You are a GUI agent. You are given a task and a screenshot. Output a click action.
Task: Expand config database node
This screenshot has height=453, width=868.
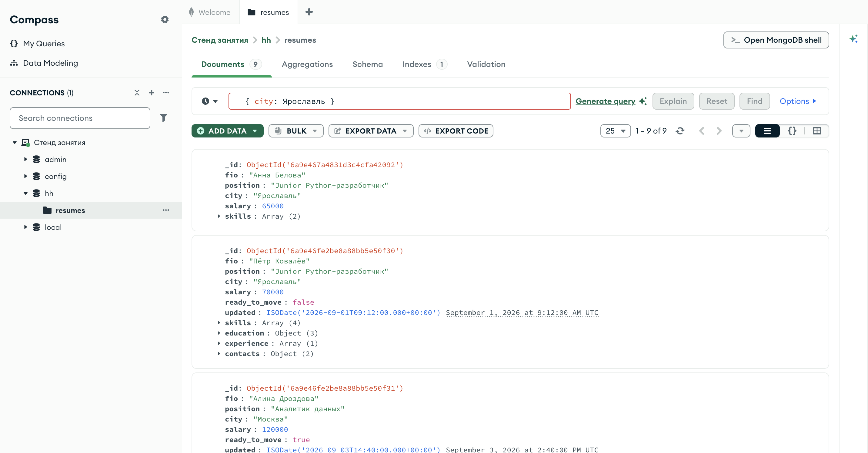pos(25,176)
